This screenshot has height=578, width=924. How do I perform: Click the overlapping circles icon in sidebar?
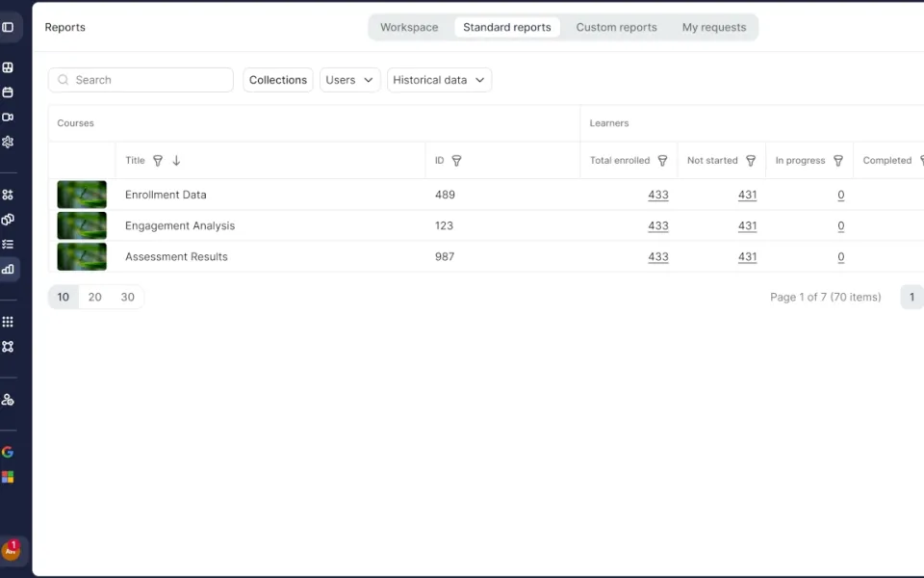[x=8, y=220]
